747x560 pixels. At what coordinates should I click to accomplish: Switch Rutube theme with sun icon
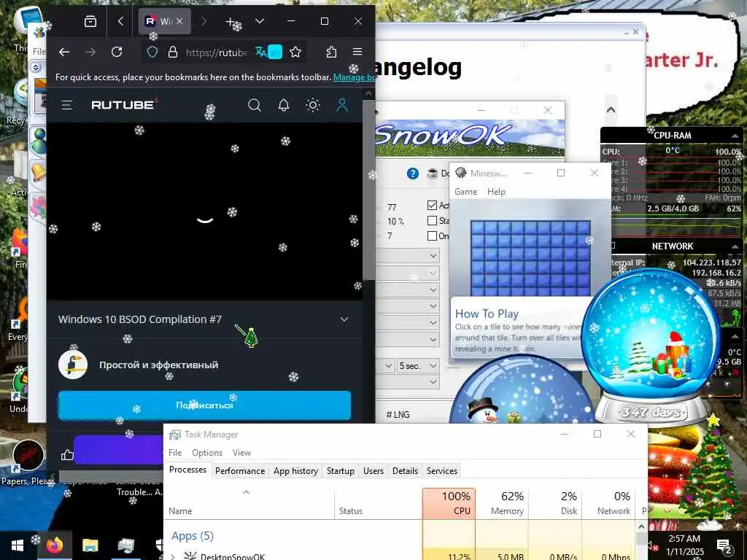pos(313,105)
